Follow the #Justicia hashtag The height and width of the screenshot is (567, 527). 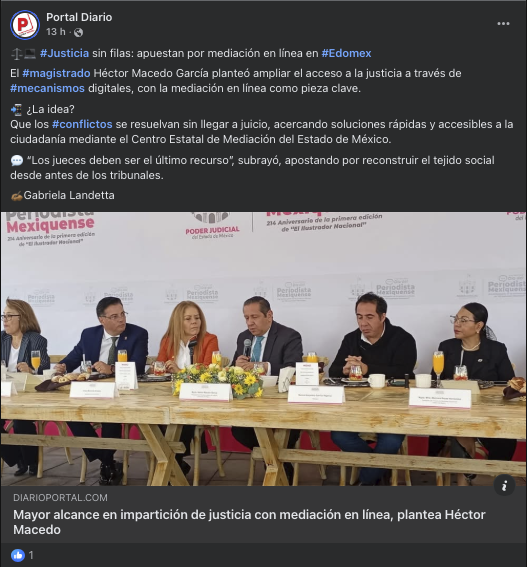(x=64, y=53)
